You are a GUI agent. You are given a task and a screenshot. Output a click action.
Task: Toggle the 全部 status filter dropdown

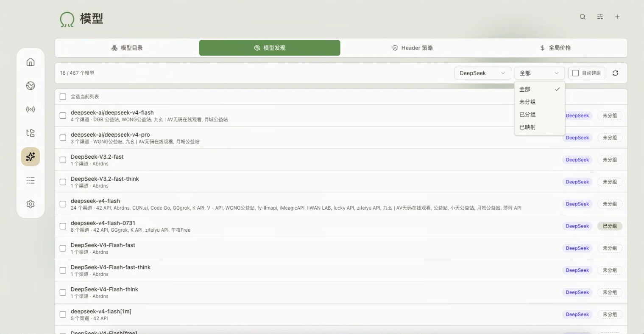pos(539,73)
